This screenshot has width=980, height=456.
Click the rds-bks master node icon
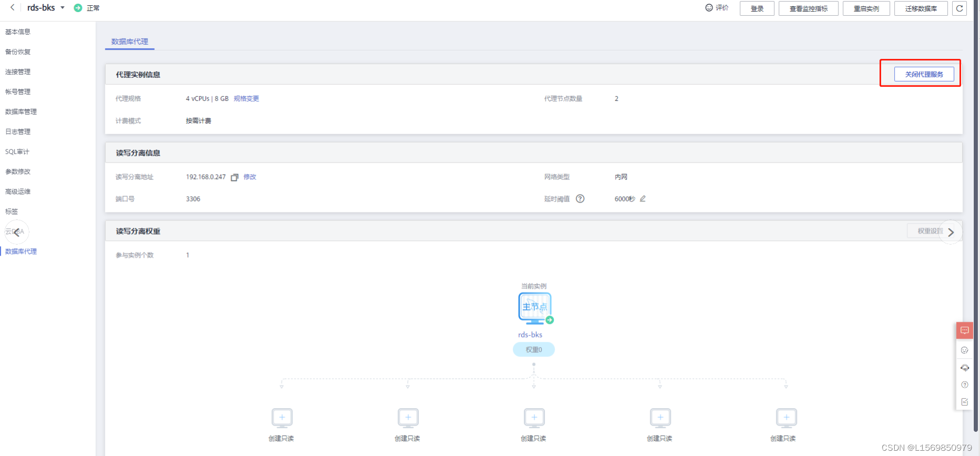(x=534, y=308)
